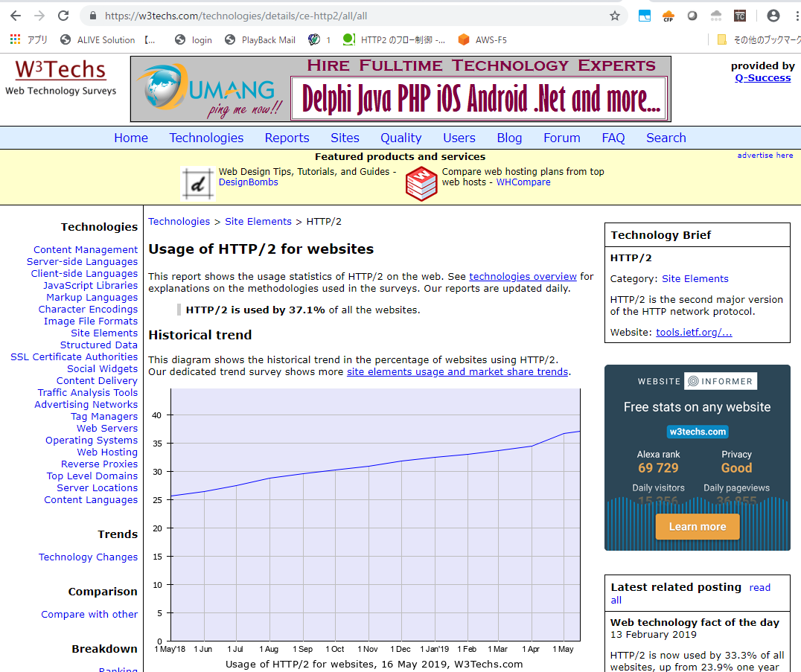Bookmark this page with the star icon
This screenshot has height=672, width=801.
615,16
